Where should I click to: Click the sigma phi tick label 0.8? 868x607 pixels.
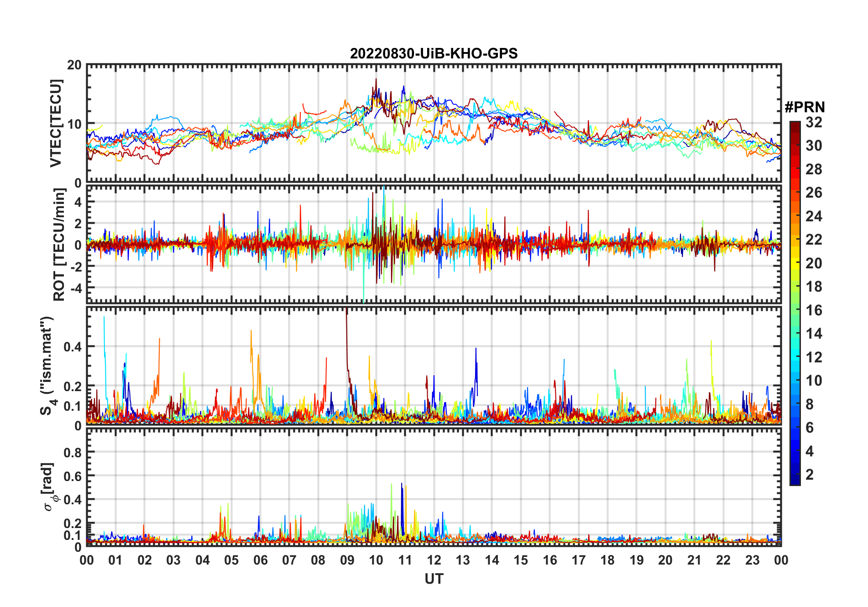(73, 453)
